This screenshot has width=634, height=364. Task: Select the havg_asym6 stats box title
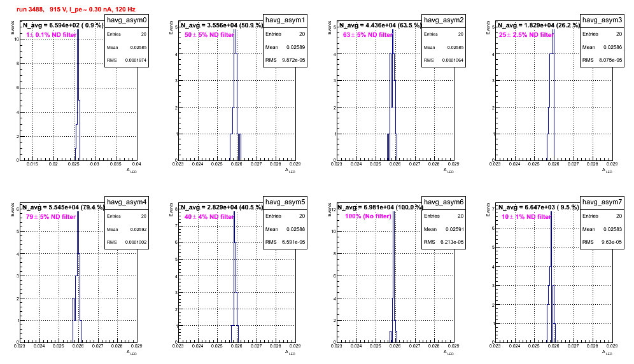click(444, 202)
